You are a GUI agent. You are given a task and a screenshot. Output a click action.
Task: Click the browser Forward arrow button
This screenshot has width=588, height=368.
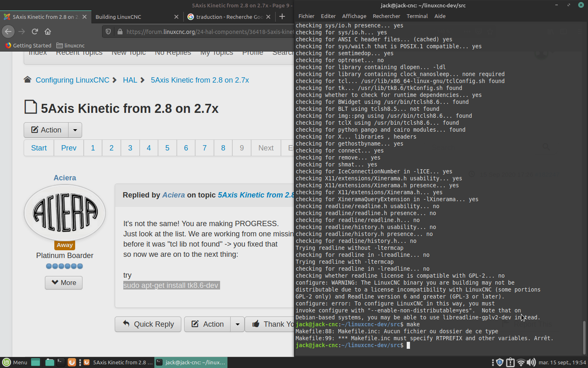22,31
